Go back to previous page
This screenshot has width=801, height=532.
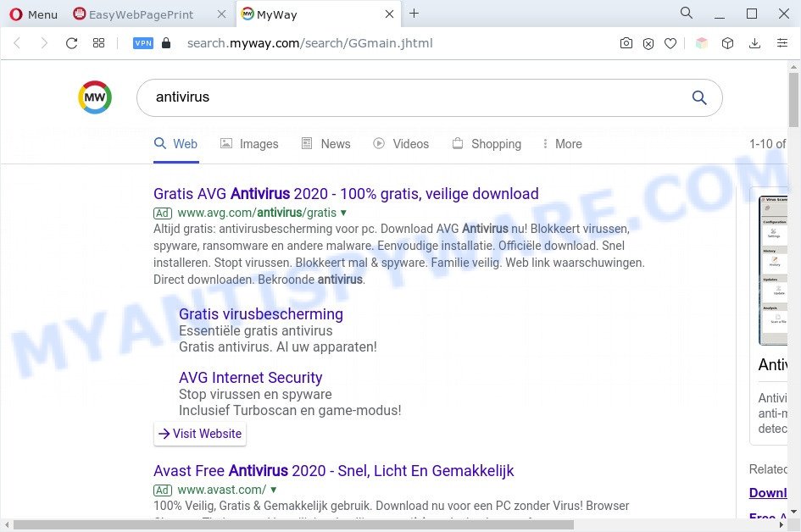(17, 43)
